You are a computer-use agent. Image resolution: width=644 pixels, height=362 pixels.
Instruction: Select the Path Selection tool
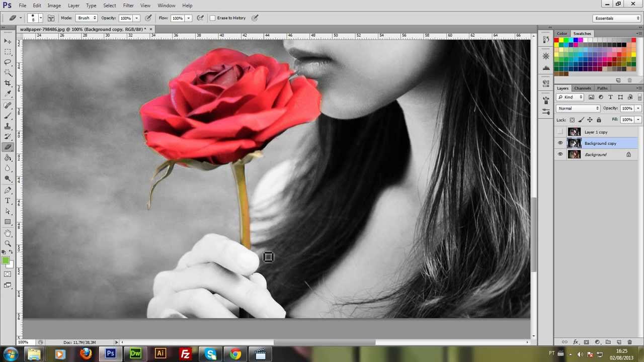(x=8, y=211)
